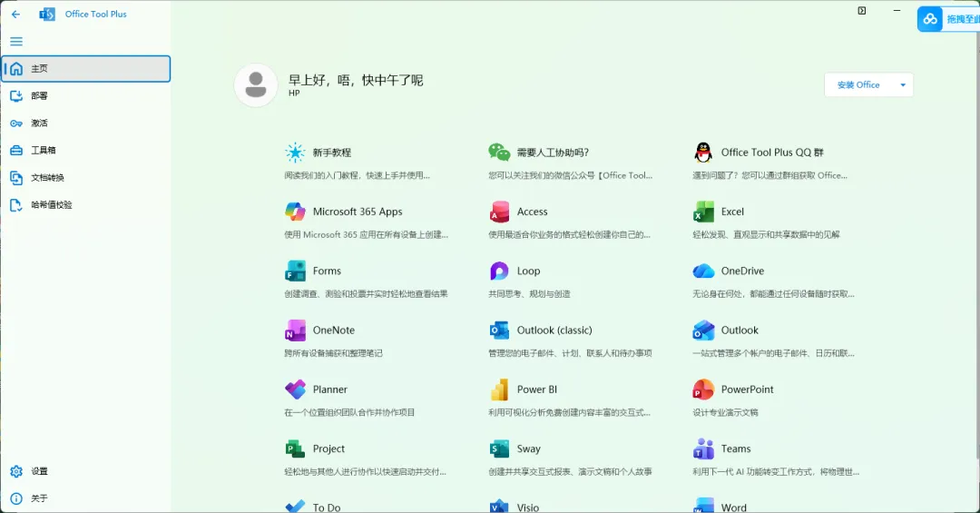980x513 pixels.
Task: Click the OneDrive cloud icon
Action: click(x=703, y=271)
